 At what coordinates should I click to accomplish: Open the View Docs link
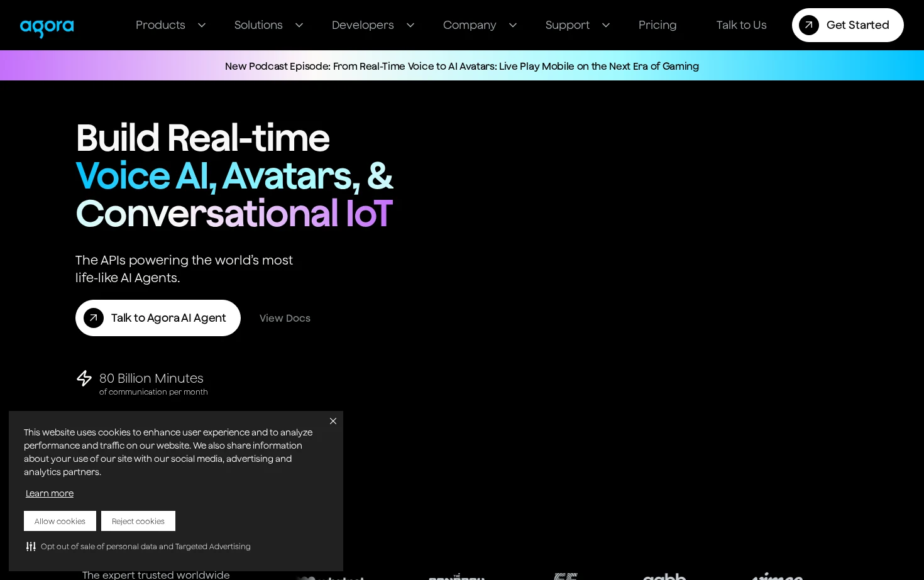click(285, 318)
